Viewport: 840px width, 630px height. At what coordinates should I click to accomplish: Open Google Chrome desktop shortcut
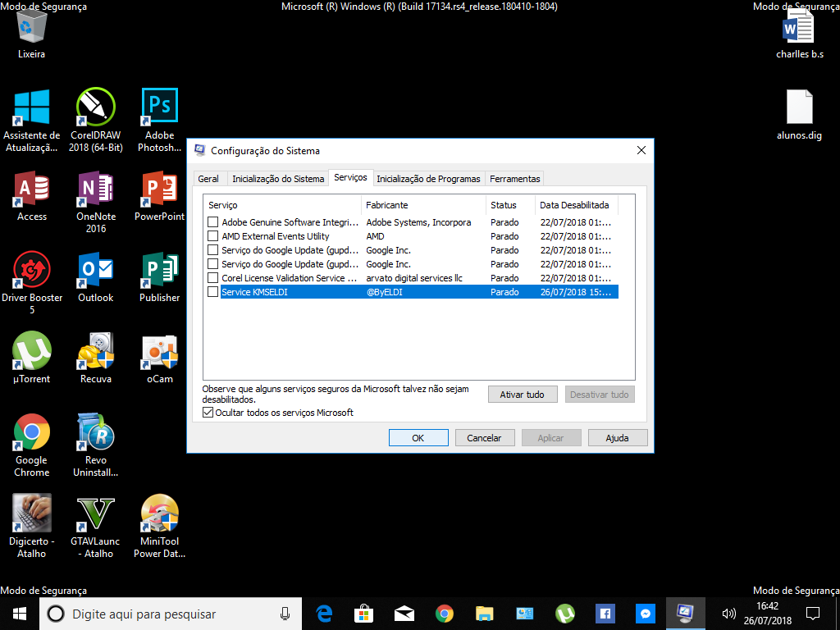tap(32, 445)
